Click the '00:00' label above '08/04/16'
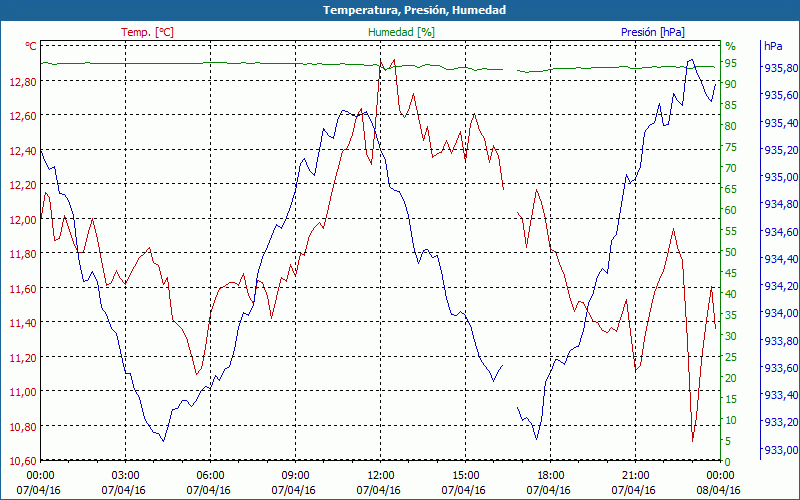The width and height of the screenshot is (800, 500). pos(720,476)
